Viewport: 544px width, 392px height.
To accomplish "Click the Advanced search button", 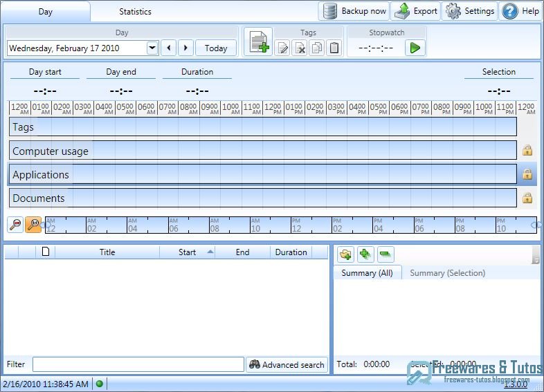I will click(x=287, y=364).
